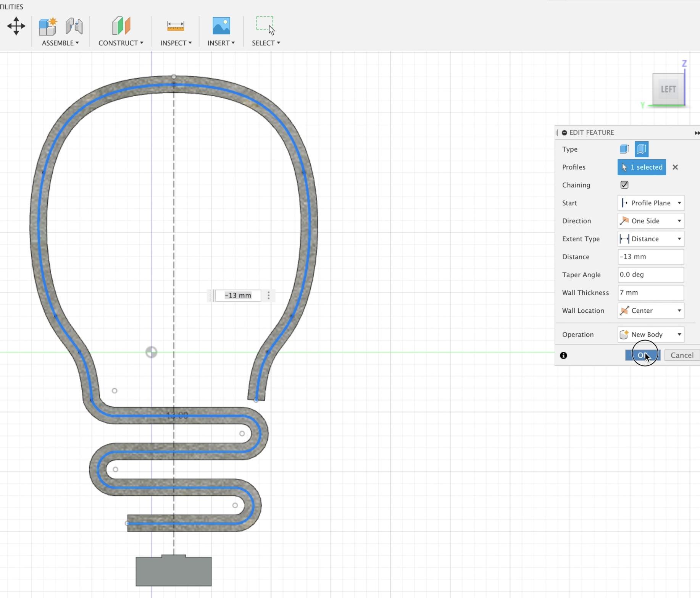Click the Insert image icon

click(x=221, y=26)
